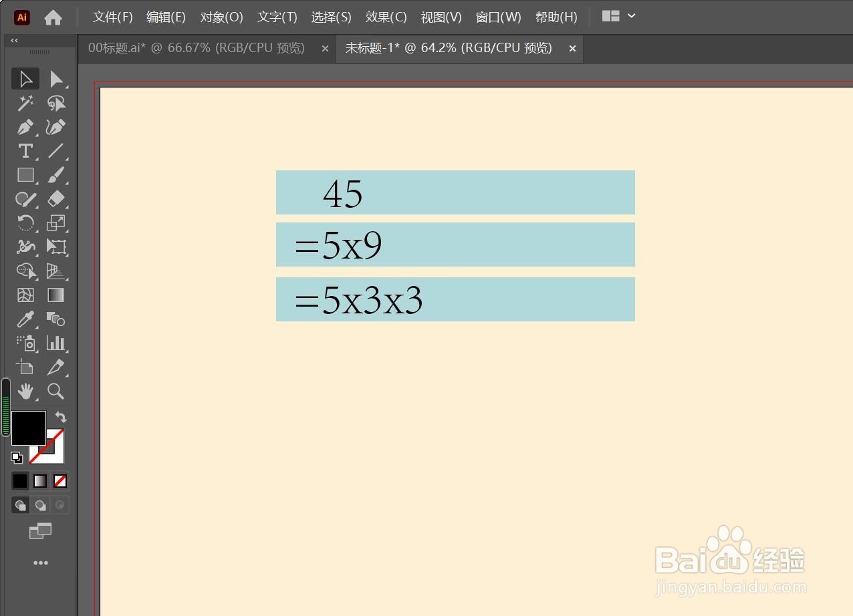
Task: Select the =5x9 text line
Action: [338, 246]
